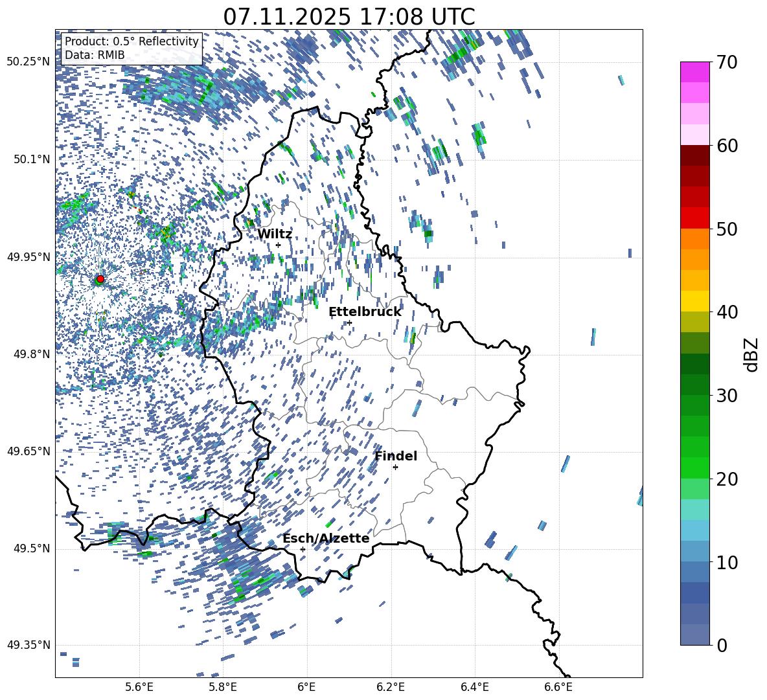Click 'Product: 0.5° Reflectivity' text
The height and width of the screenshot is (700, 767).
coord(132,41)
